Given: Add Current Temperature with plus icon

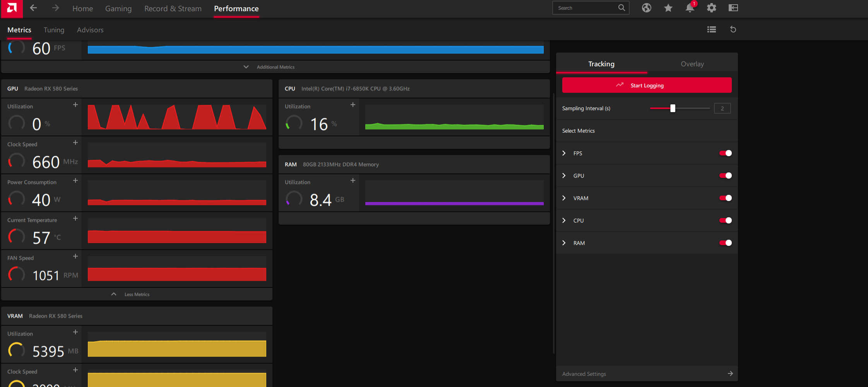Looking at the screenshot, I should [x=75, y=218].
